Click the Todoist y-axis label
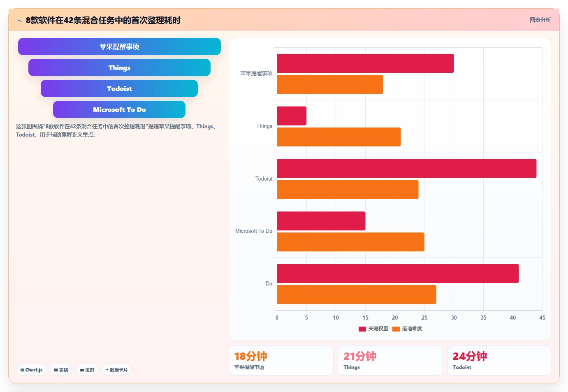 point(264,179)
